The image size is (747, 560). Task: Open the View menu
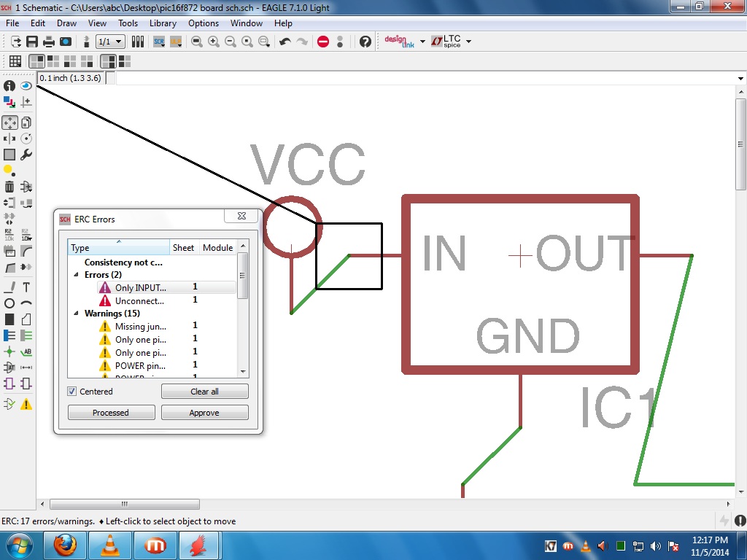point(97,23)
